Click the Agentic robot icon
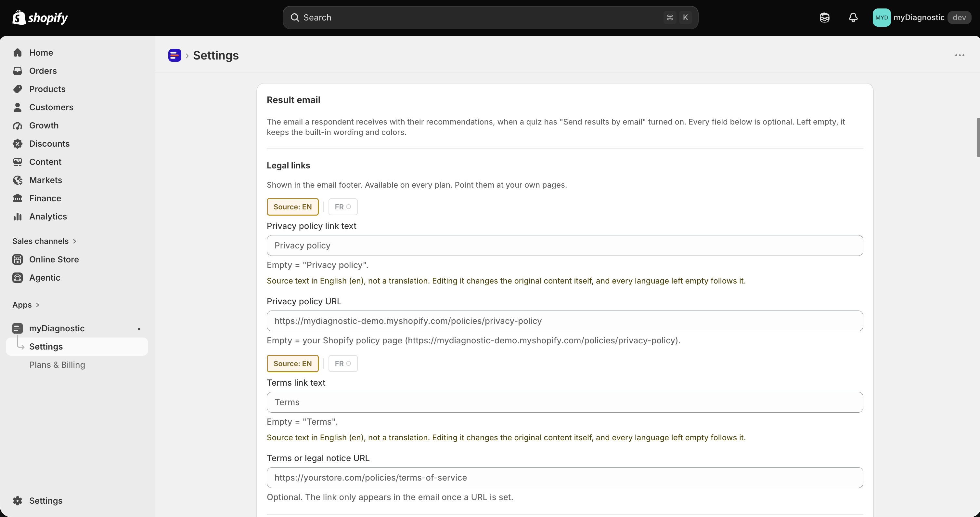Image resolution: width=980 pixels, height=517 pixels. pos(18,278)
